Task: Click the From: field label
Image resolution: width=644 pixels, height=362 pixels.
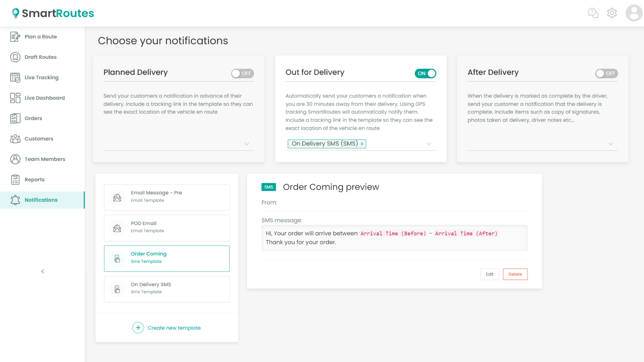Action: (269, 202)
